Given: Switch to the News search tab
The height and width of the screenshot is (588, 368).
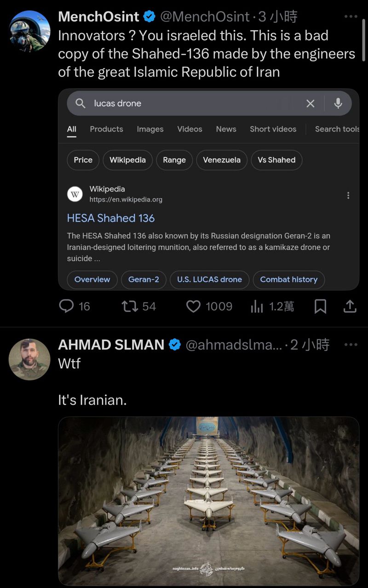Looking at the screenshot, I should [226, 129].
